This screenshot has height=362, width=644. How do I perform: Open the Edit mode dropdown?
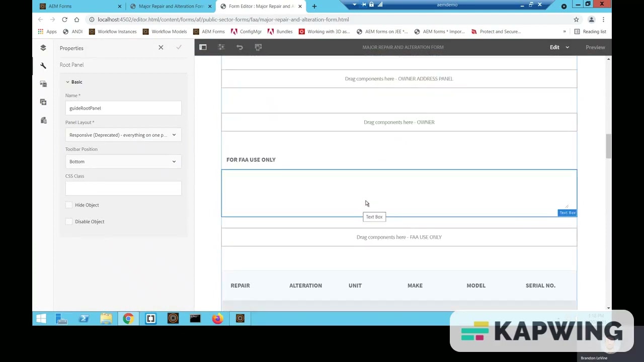[x=559, y=47]
